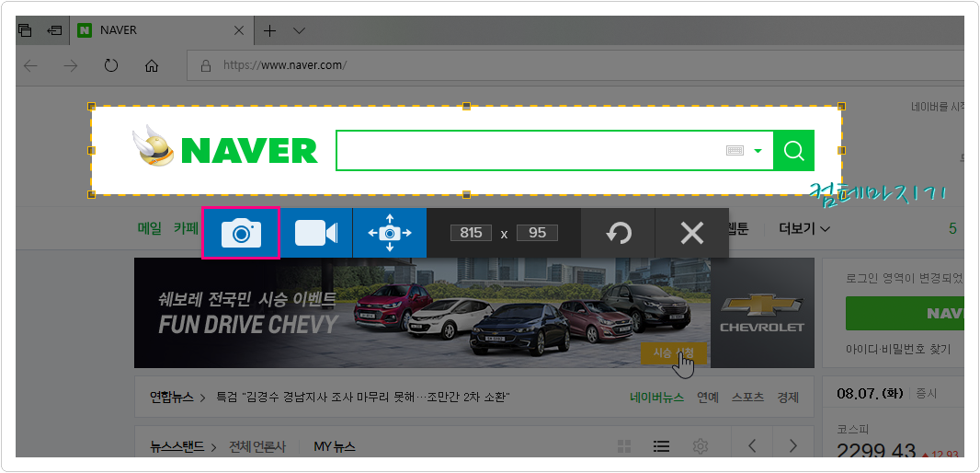Viewport: 980px width, 473px height.
Task: Edit the capture width value 815
Action: (x=471, y=233)
